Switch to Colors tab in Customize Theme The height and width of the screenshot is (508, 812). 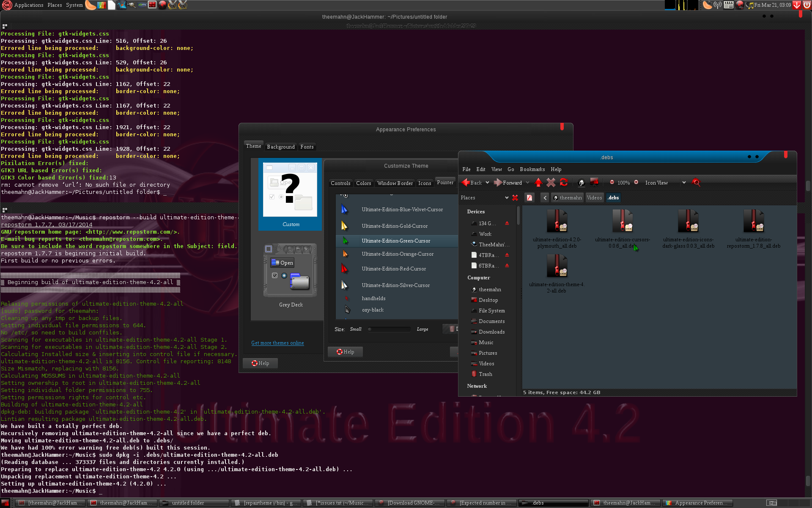363,183
